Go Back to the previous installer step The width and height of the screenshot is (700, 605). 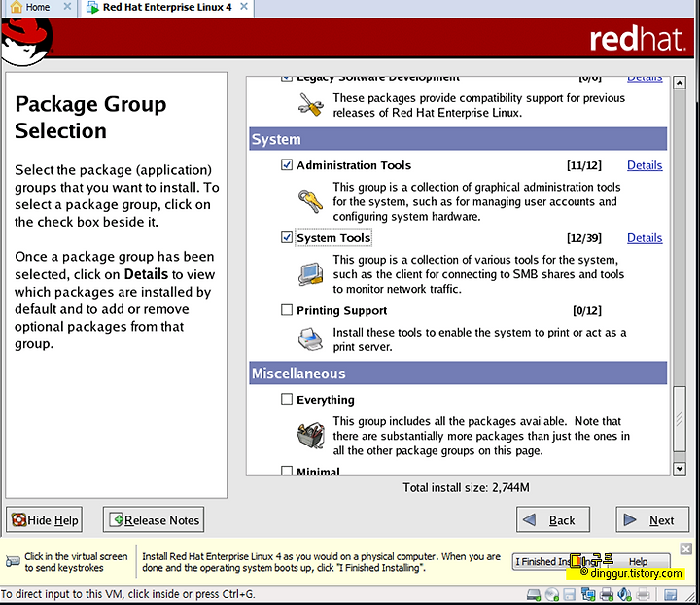[x=552, y=519]
